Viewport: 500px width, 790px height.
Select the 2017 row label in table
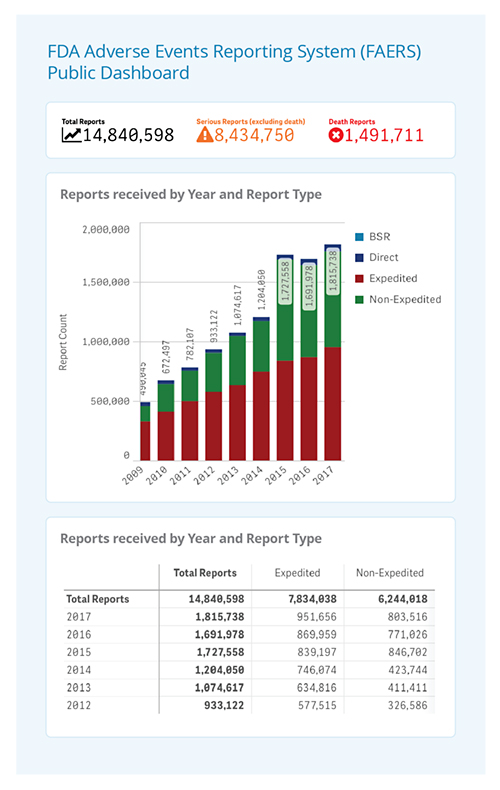click(79, 617)
